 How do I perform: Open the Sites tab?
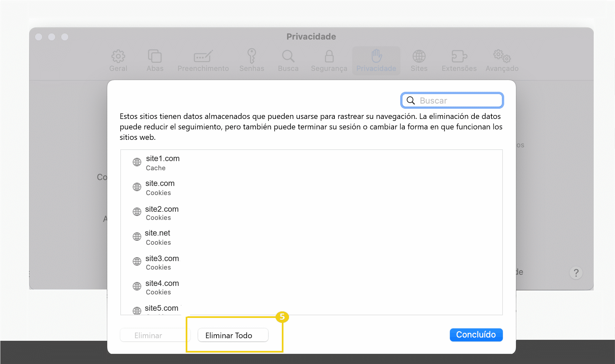click(419, 61)
